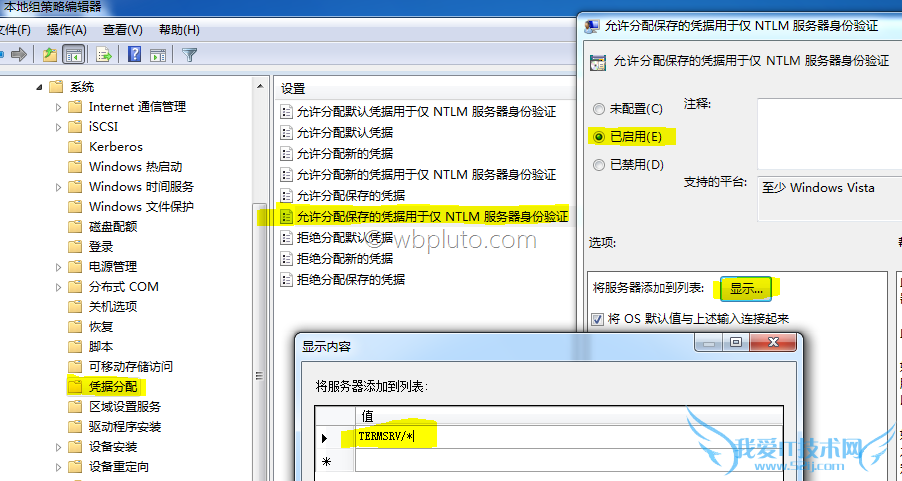The width and height of the screenshot is (902, 481).
Task: Click the asterisk new-row selector
Action: (x=326, y=461)
